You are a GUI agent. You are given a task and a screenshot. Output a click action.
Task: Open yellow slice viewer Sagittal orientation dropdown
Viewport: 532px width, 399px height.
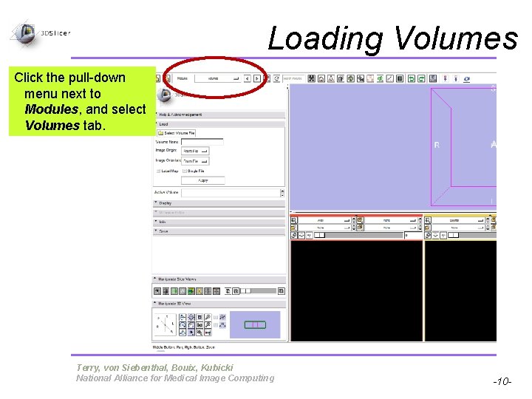click(x=458, y=220)
